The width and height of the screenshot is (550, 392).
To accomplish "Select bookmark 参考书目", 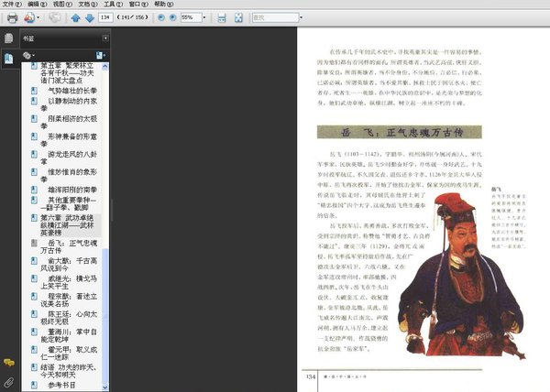I will click(x=61, y=385).
